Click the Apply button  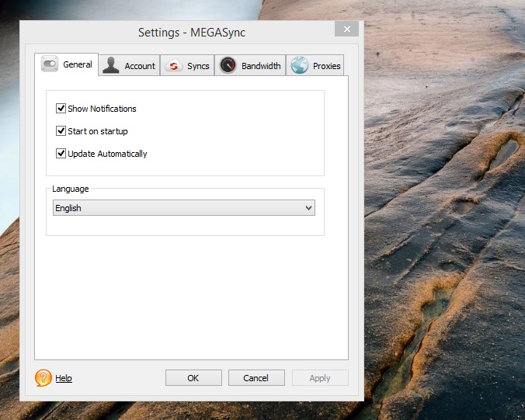click(320, 378)
